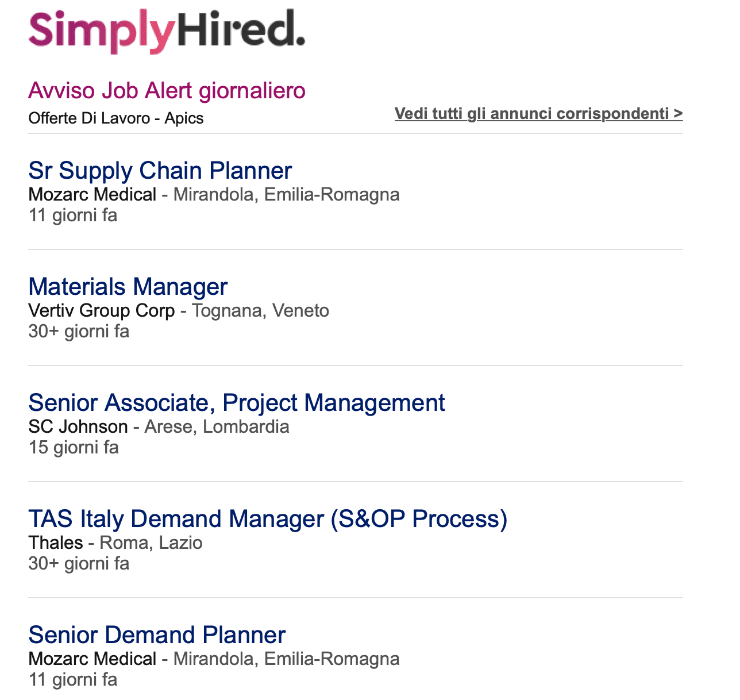Click the Vertiv Group Corp company name
Screen dimensions: 740x700
pos(101,311)
